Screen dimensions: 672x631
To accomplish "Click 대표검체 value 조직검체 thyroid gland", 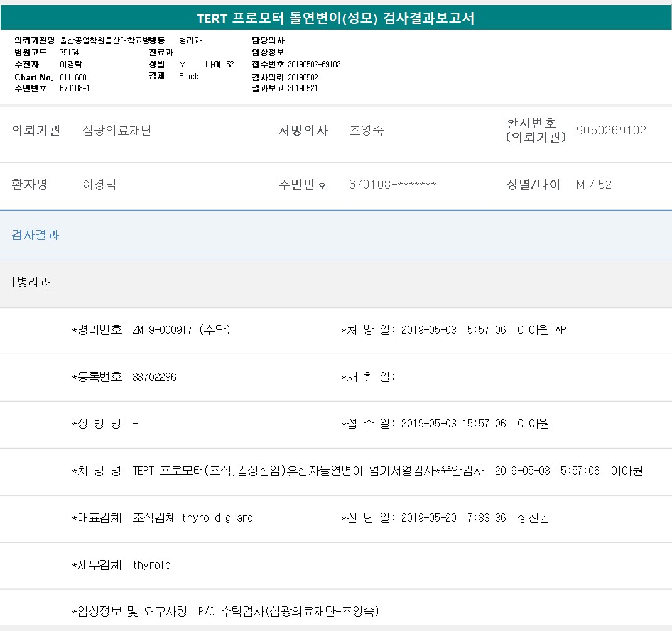I will 193,518.
